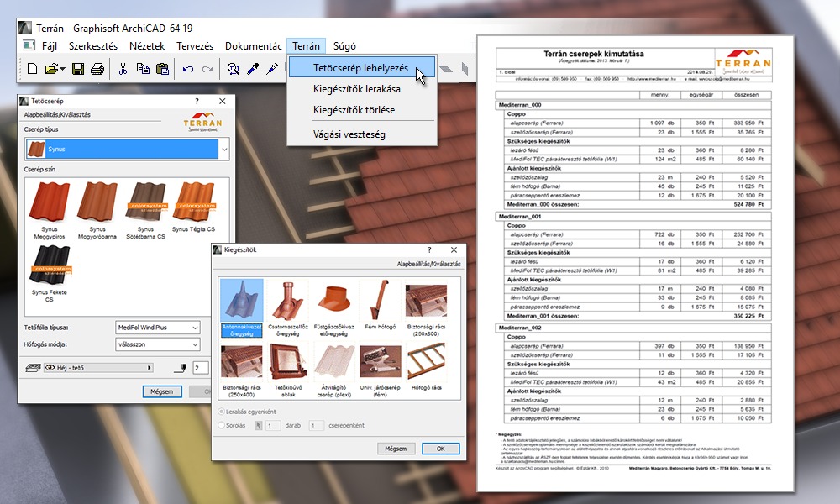Click the Find and Select magnifier icon
The image size is (840, 504).
[233, 69]
